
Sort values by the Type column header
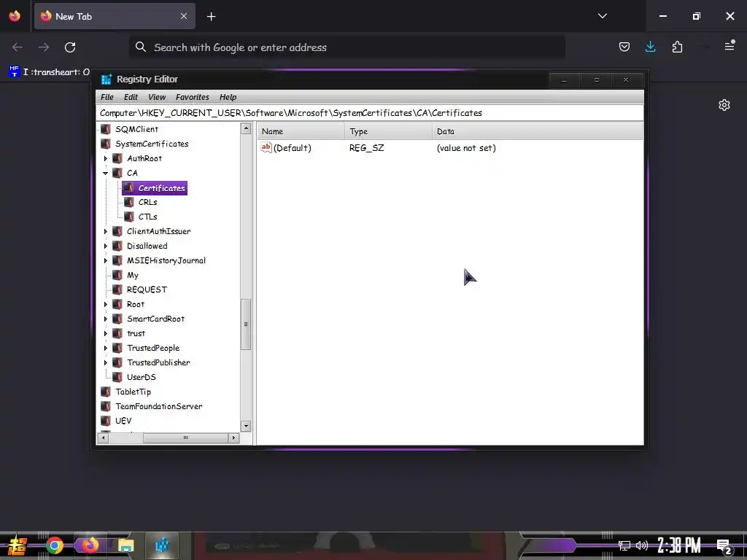coord(388,131)
